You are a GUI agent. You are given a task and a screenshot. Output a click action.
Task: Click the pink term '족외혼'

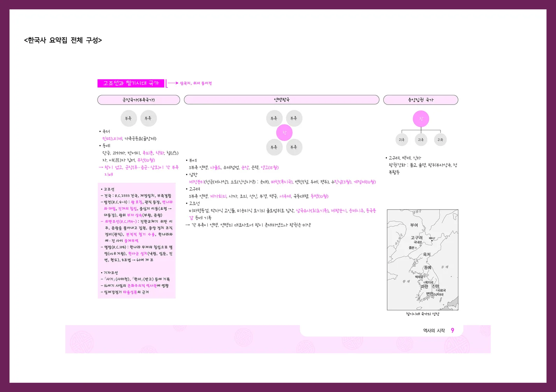click(x=148, y=153)
